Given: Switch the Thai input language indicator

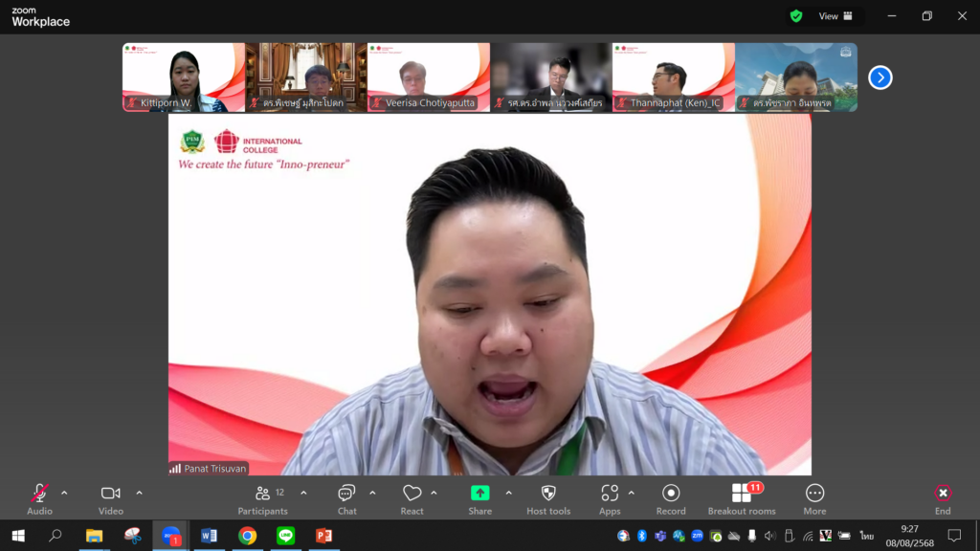Looking at the screenshot, I should [866, 536].
